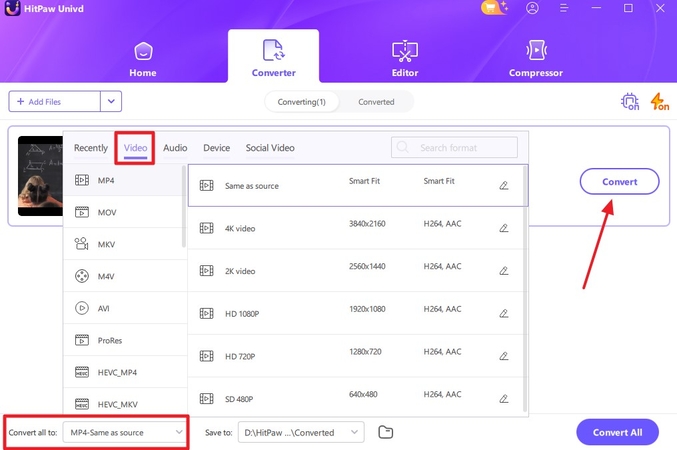The height and width of the screenshot is (450, 677).
Task: Click the Convert All button
Action: pyautogui.click(x=617, y=432)
